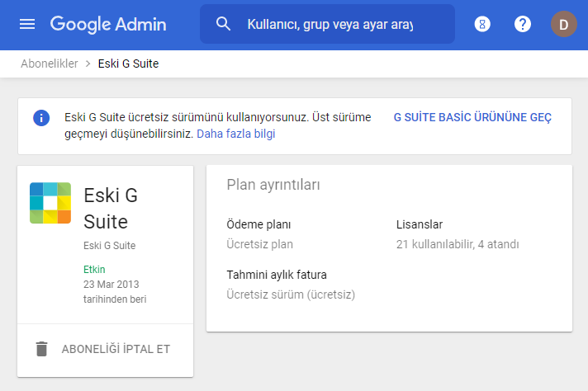
Task: Click the Eski G Suite card title
Action: 111,209
